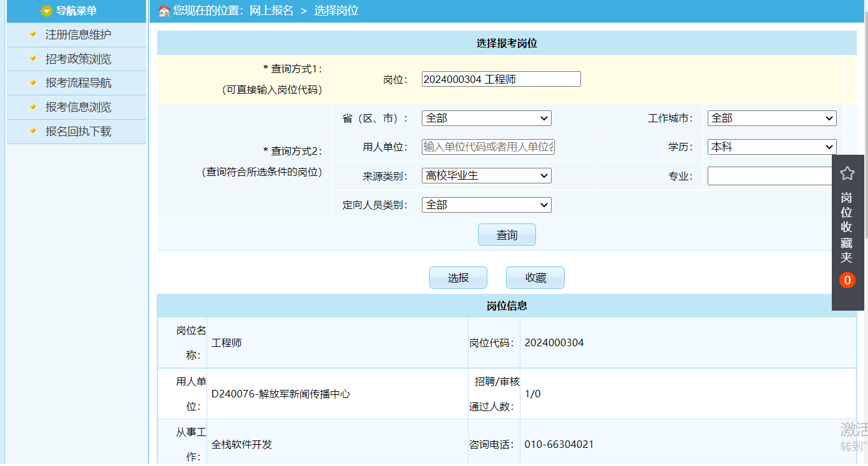Click the 选报 button to apply
The width and height of the screenshot is (868, 466).
click(458, 277)
